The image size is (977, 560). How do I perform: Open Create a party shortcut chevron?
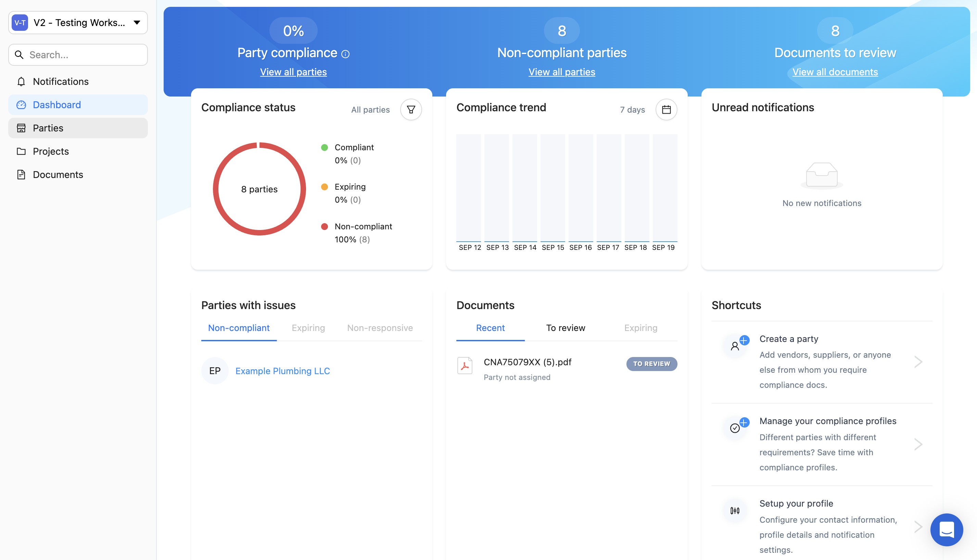click(x=918, y=361)
